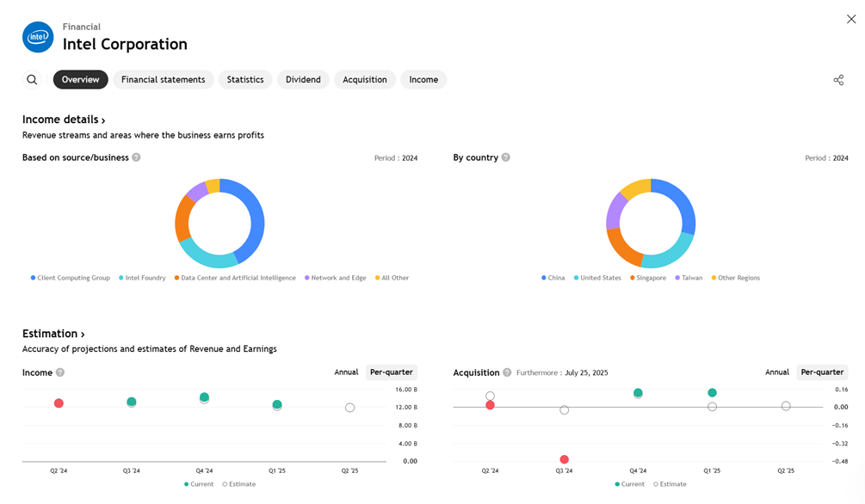This screenshot has width=865, height=504.
Task: Toggle Estimate legend under Acquisition chart
Action: coord(670,484)
